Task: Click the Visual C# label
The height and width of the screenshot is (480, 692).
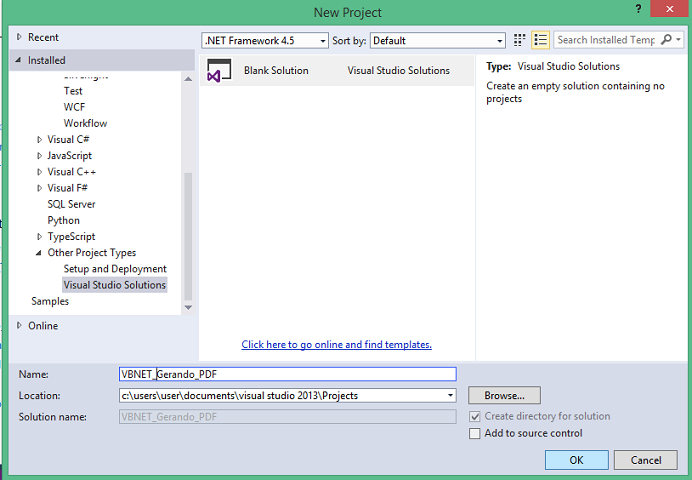Action: pos(68,139)
